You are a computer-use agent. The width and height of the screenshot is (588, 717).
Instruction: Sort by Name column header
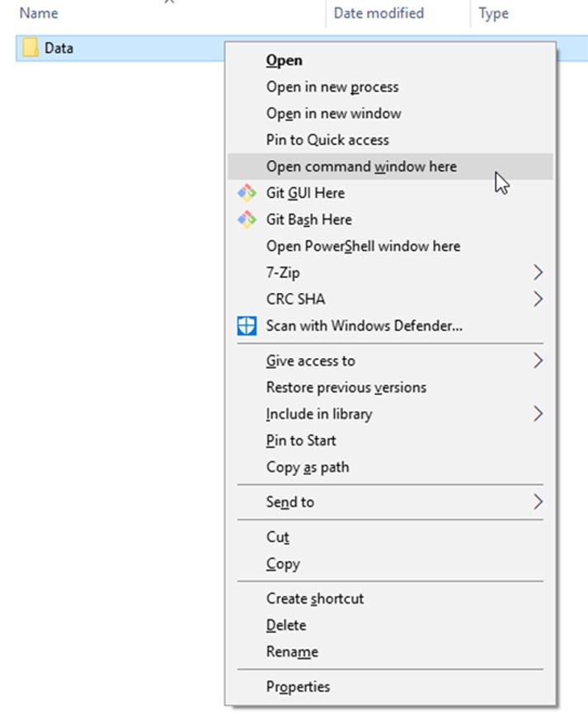(x=39, y=13)
